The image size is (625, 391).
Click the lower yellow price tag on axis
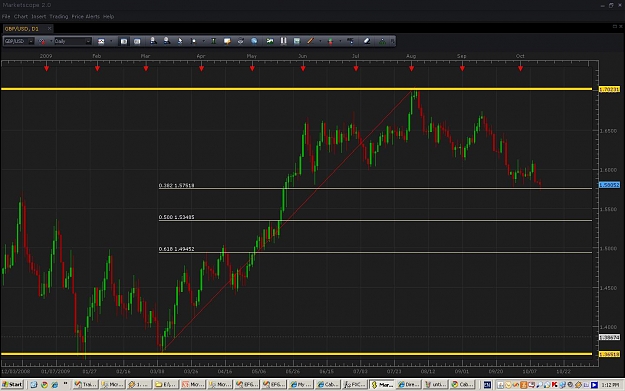609,354
